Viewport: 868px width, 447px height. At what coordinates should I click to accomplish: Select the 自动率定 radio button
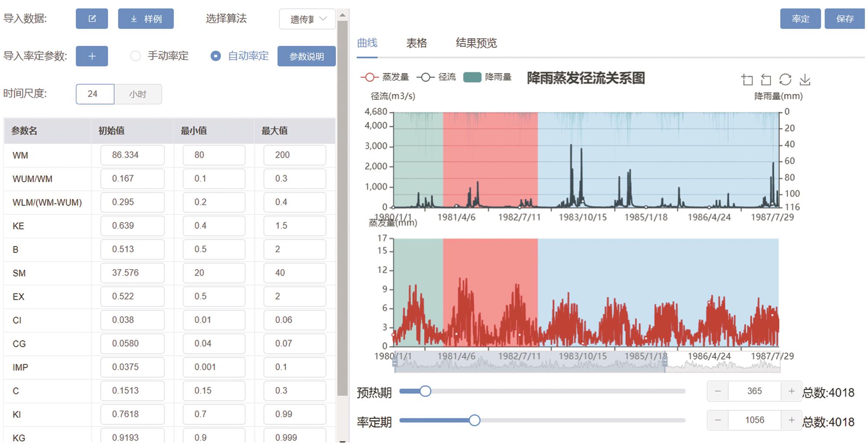click(216, 56)
